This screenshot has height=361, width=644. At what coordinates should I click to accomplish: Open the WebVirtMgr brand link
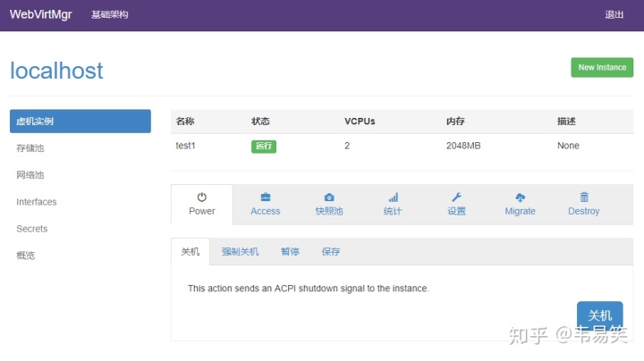pyautogui.click(x=40, y=15)
